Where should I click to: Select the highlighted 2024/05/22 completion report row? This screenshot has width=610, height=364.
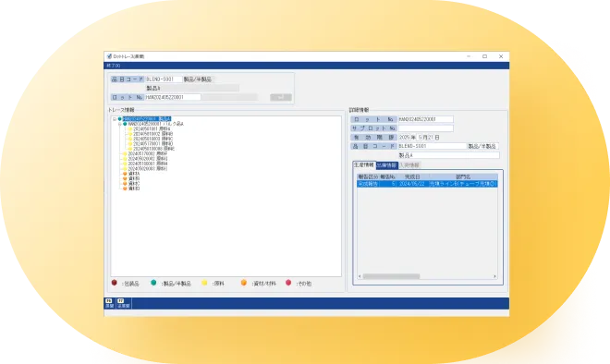427,184
